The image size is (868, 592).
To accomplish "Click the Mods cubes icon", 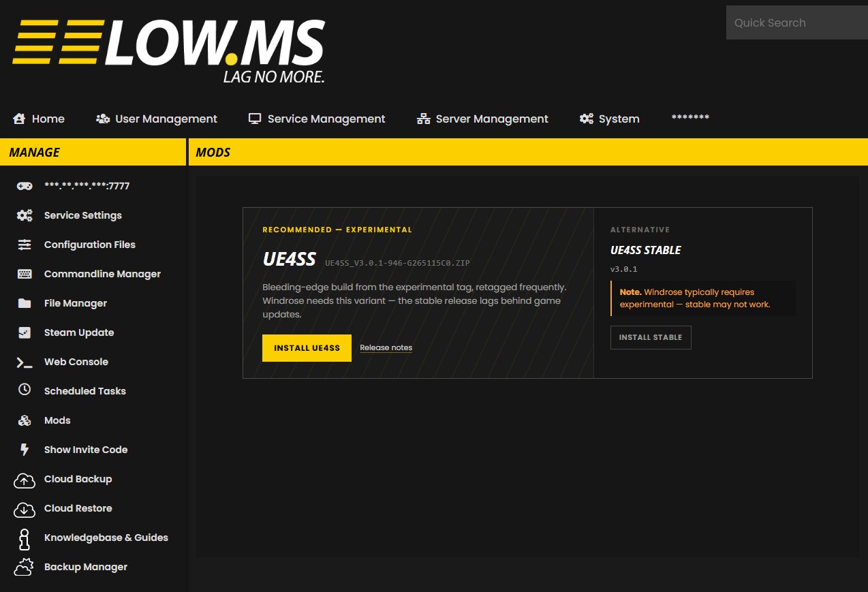I will coord(25,420).
